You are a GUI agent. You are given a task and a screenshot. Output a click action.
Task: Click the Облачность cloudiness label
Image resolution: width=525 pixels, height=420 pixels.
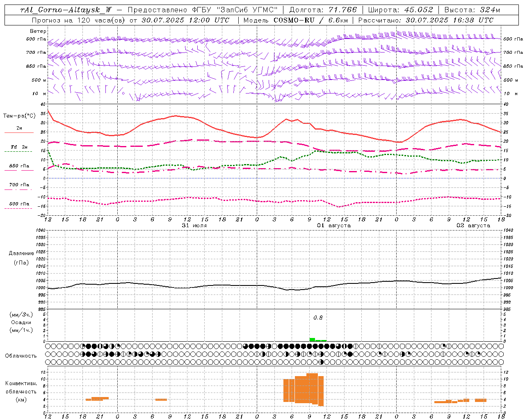pos(21,356)
